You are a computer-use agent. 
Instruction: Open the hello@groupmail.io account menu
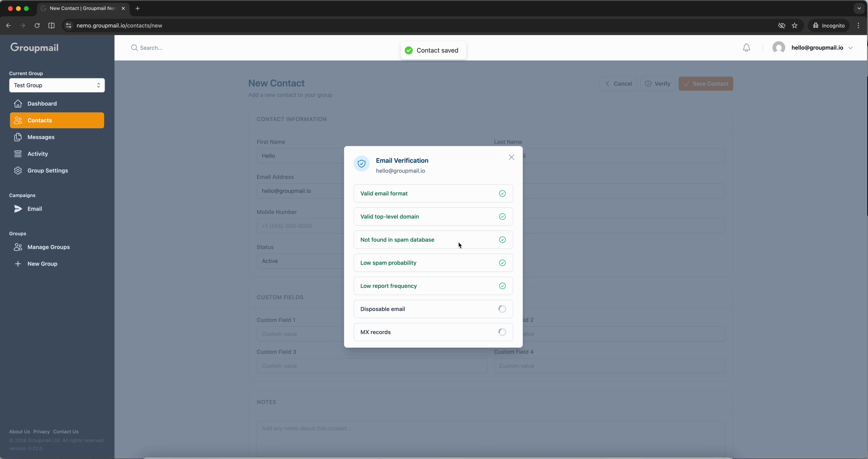[x=817, y=48]
